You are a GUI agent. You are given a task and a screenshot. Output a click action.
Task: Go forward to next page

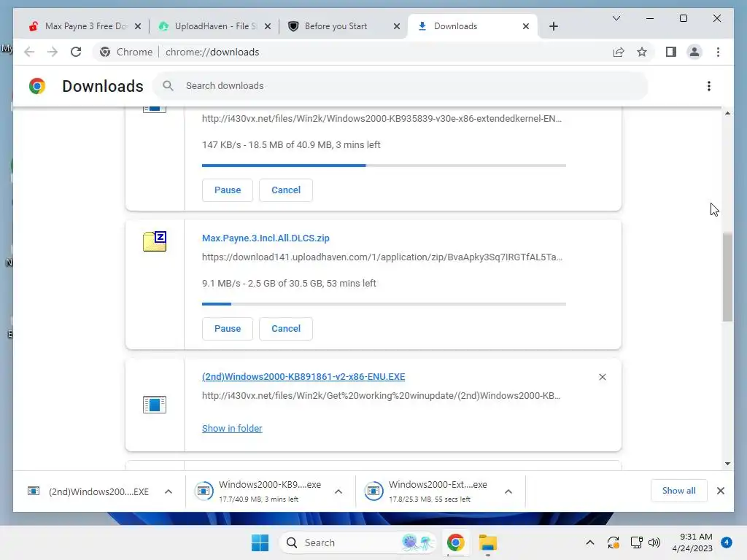point(53,52)
